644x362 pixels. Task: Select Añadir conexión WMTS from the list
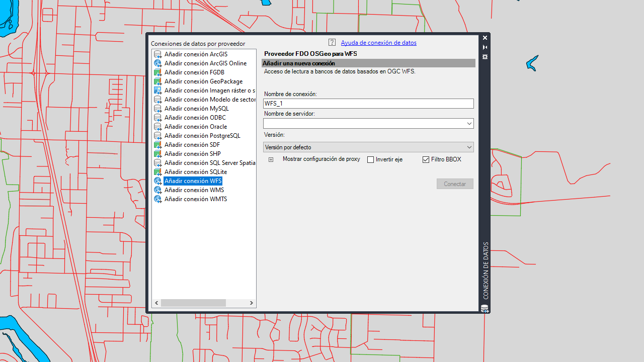(x=196, y=199)
